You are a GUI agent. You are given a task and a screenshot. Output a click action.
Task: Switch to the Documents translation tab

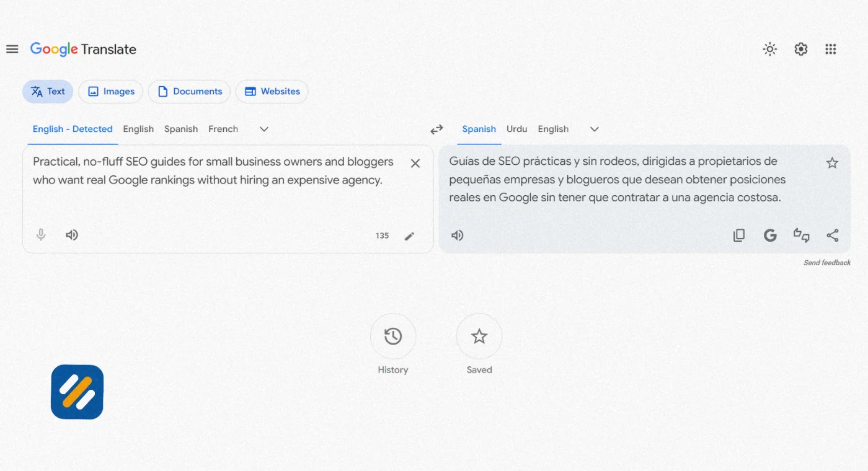coord(189,92)
